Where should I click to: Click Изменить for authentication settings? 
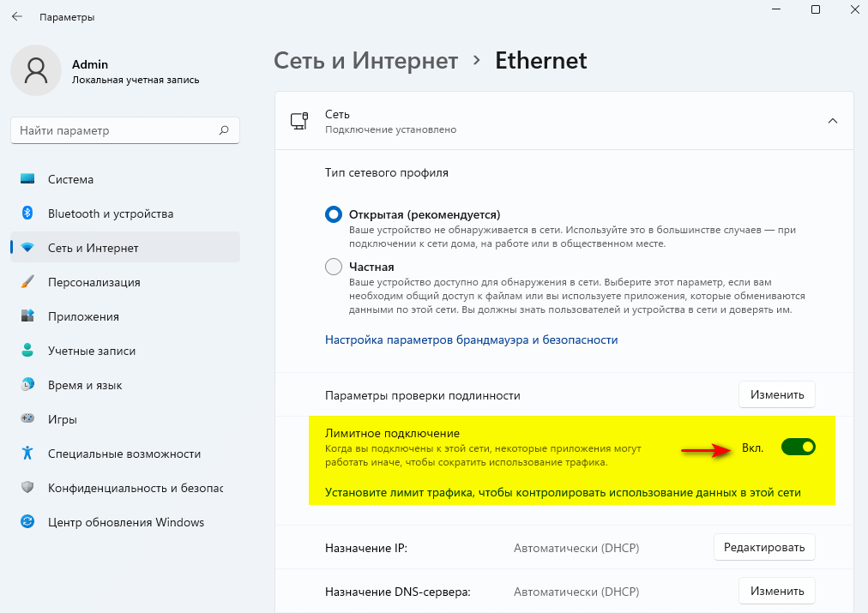[776, 395]
